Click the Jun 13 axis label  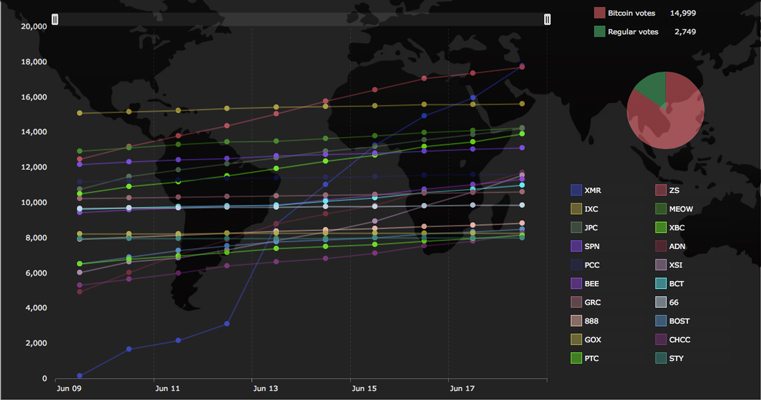click(265, 388)
